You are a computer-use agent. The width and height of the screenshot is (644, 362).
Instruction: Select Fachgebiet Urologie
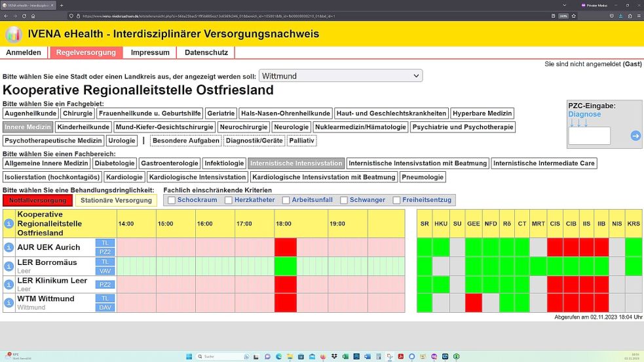tap(122, 140)
